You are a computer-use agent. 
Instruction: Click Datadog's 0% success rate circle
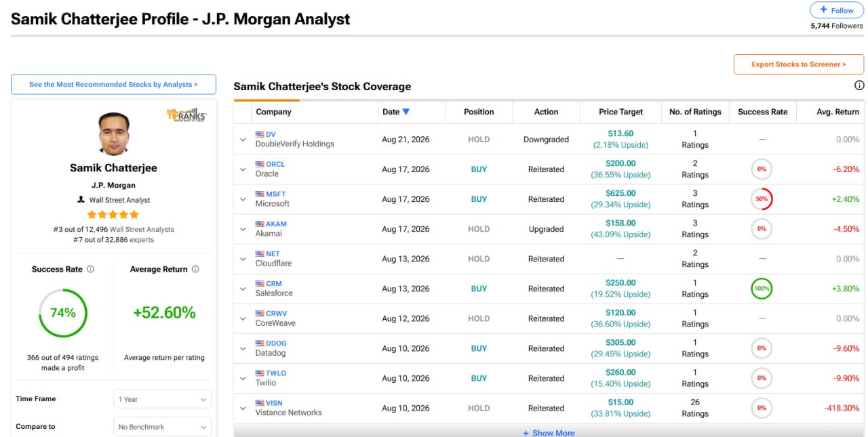pyautogui.click(x=762, y=348)
